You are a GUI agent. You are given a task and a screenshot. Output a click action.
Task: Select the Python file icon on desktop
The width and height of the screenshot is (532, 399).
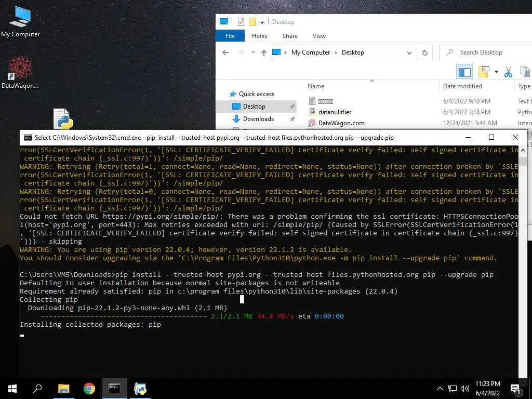point(63,119)
